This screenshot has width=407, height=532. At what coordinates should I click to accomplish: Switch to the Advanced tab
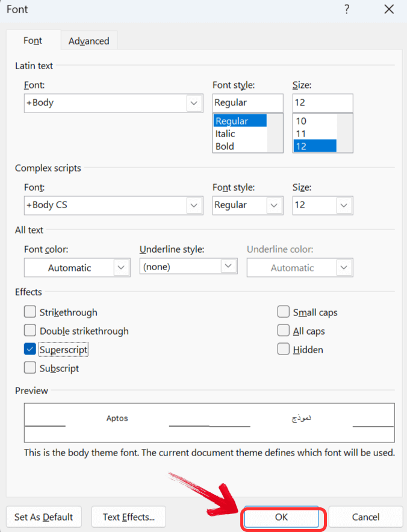pyautogui.click(x=89, y=41)
